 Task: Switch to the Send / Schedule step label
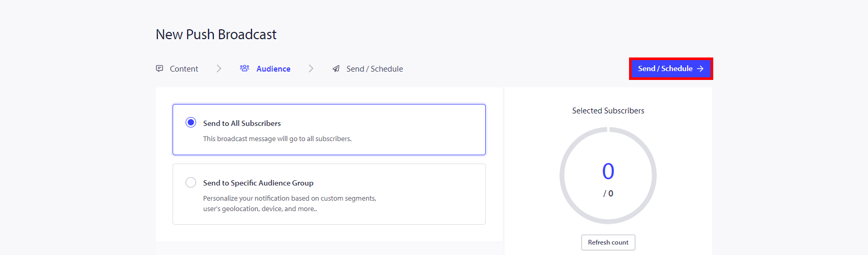[374, 69]
